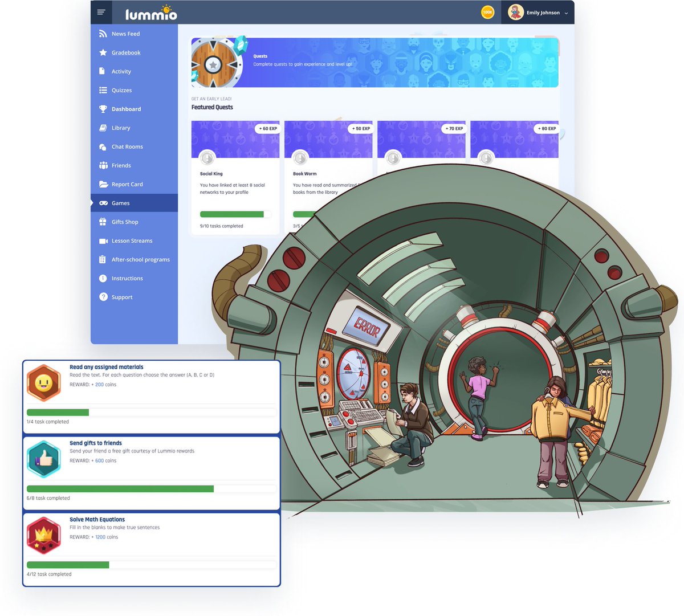Click the Gifts Shop gift icon
Image resolution: width=684 pixels, height=616 pixels.
[x=103, y=222]
